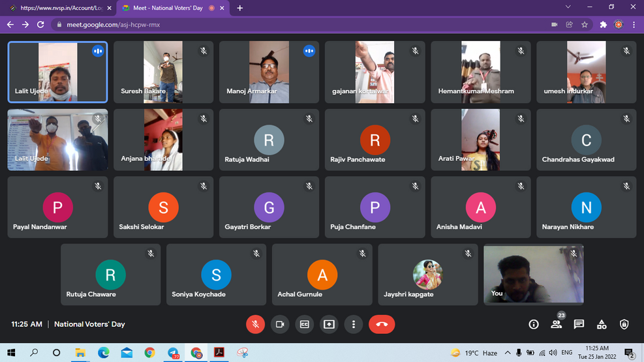
Task: Open the Chrome three-dot menu
Action: (634, 24)
